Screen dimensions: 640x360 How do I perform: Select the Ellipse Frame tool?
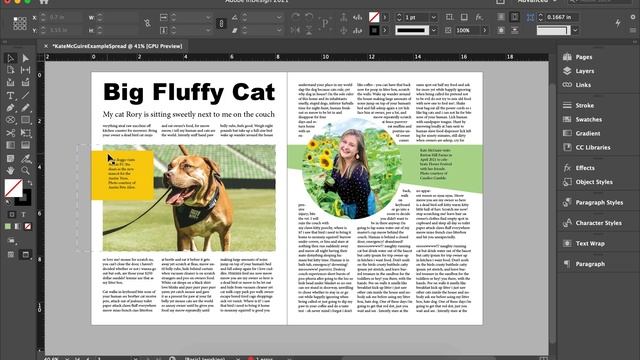[x=11, y=120]
